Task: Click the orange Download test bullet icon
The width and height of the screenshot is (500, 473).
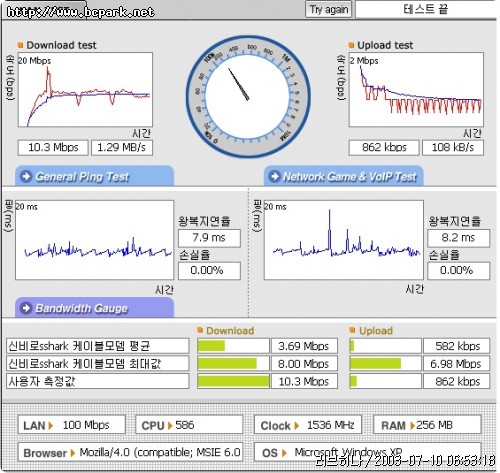Action: [x=20, y=45]
